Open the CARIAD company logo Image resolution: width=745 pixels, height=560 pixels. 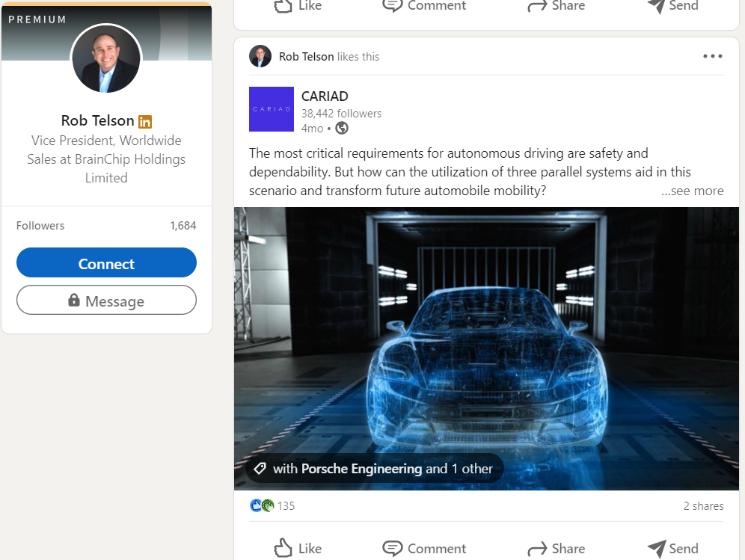pos(272,108)
